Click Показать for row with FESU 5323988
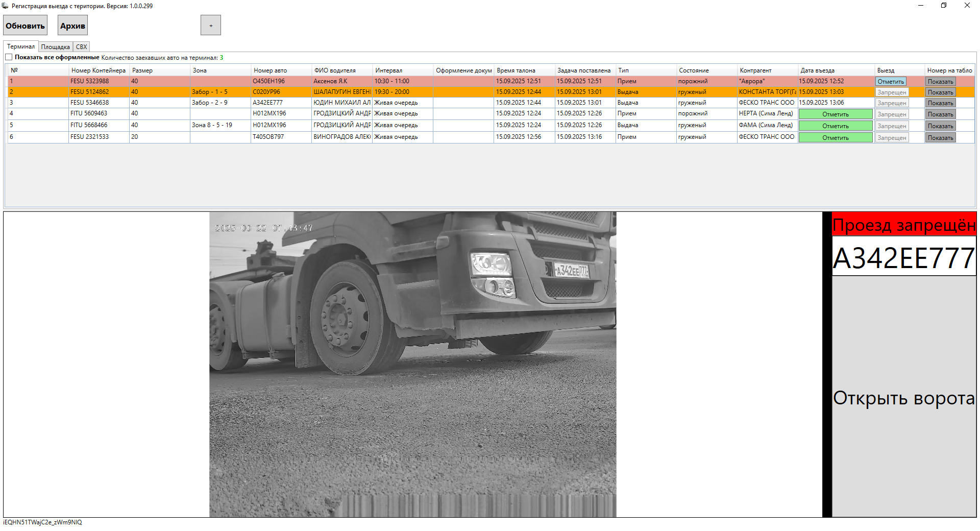Image resolution: width=980 pixels, height=531 pixels. (940, 82)
